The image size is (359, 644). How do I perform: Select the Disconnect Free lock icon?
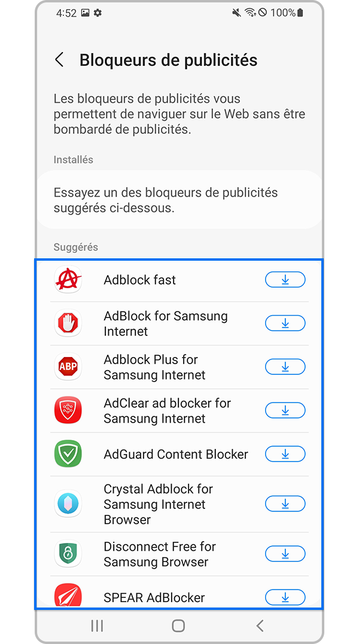click(68, 554)
